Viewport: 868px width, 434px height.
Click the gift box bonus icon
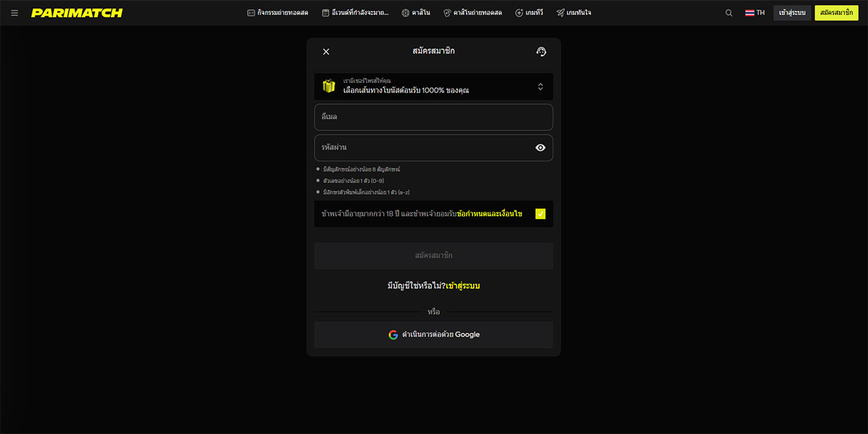click(x=329, y=87)
